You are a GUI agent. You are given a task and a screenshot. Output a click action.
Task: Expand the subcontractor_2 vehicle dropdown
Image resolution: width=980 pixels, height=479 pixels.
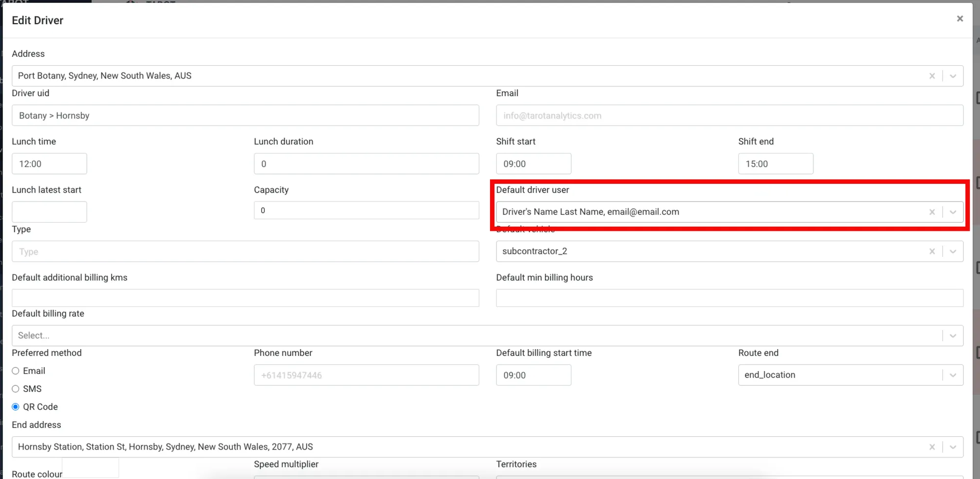[x=953, y=251]
